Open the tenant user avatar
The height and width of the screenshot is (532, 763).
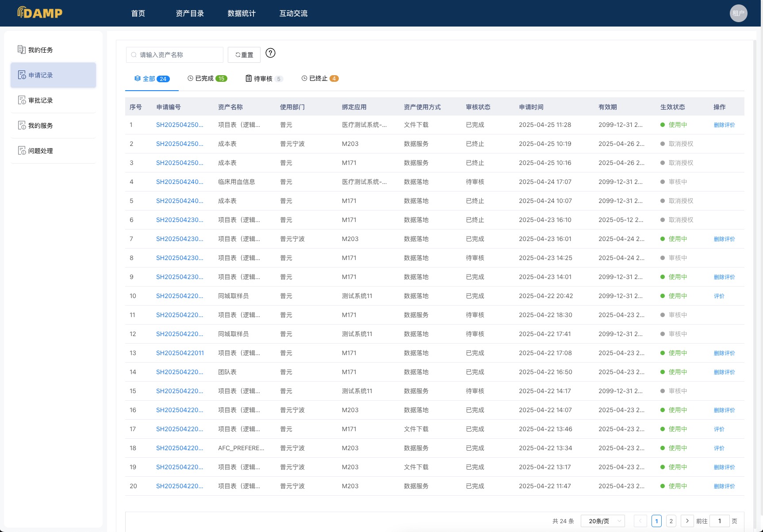[738, 13]
